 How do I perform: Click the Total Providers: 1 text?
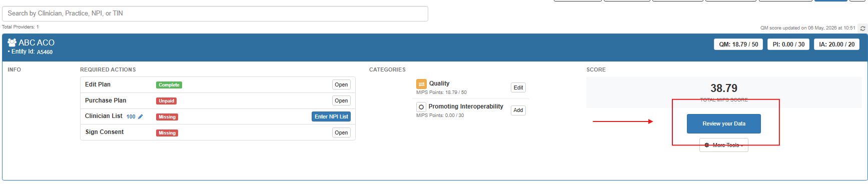coord(21,27)
